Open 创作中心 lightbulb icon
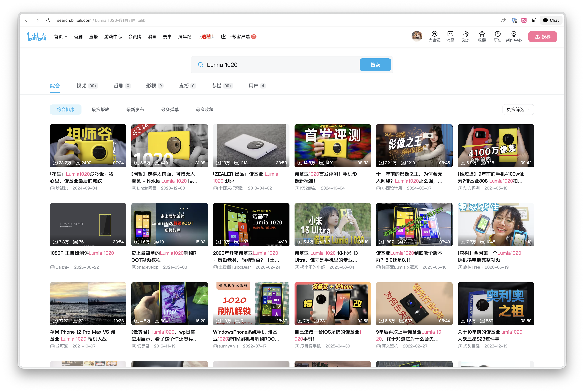Image resolution: width=584 pixels, height=392 pixels. [514, 34]
